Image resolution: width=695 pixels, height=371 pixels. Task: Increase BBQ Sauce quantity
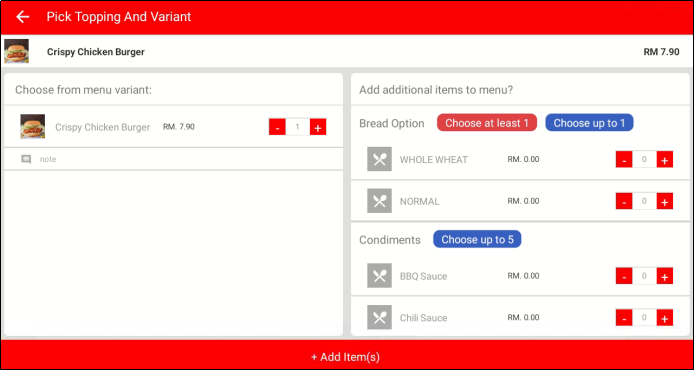click(x=664, y=276)
